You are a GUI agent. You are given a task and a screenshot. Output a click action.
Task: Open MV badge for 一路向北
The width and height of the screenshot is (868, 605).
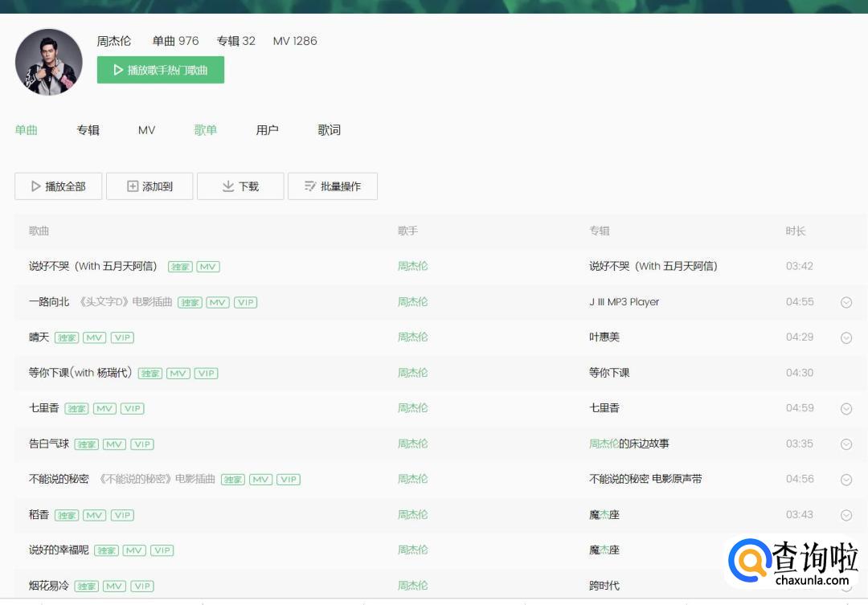(x=218, y=302)
